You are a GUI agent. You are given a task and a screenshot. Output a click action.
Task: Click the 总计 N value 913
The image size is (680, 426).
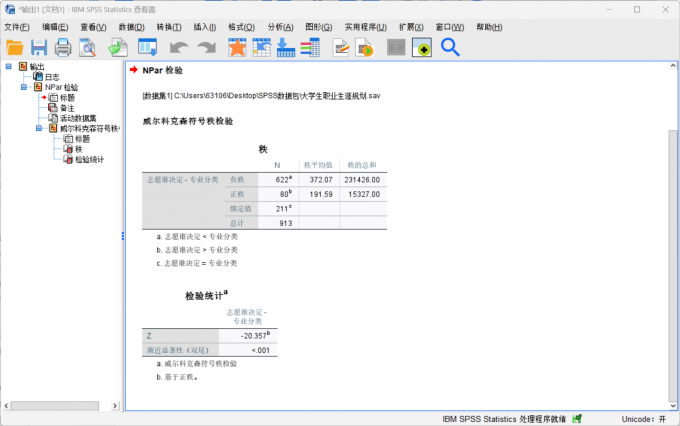pos(278,223)
